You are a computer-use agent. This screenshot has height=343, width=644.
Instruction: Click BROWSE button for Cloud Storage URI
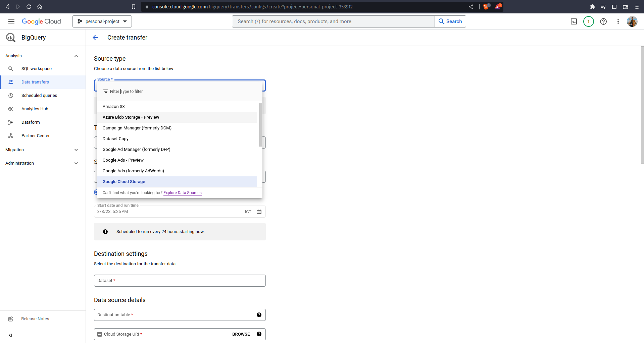point(241,334)
